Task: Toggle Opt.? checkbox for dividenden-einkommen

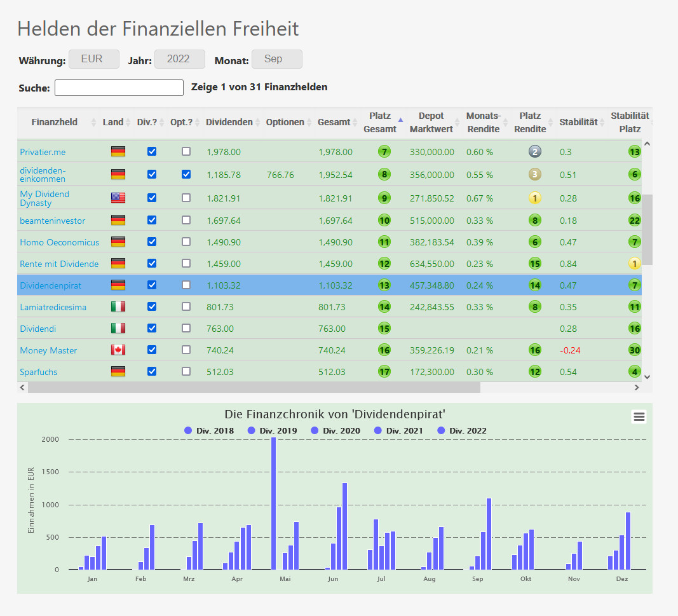Action: coord(186,174)
